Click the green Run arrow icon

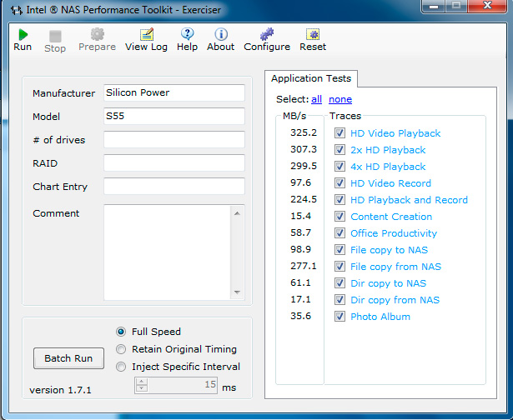point(23,35)
